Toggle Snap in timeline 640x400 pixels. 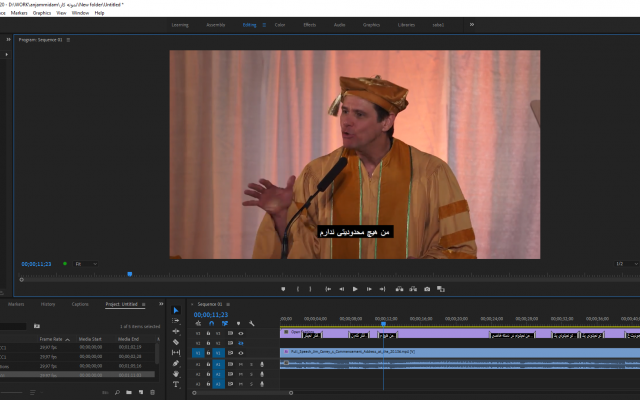click(211, 323)
